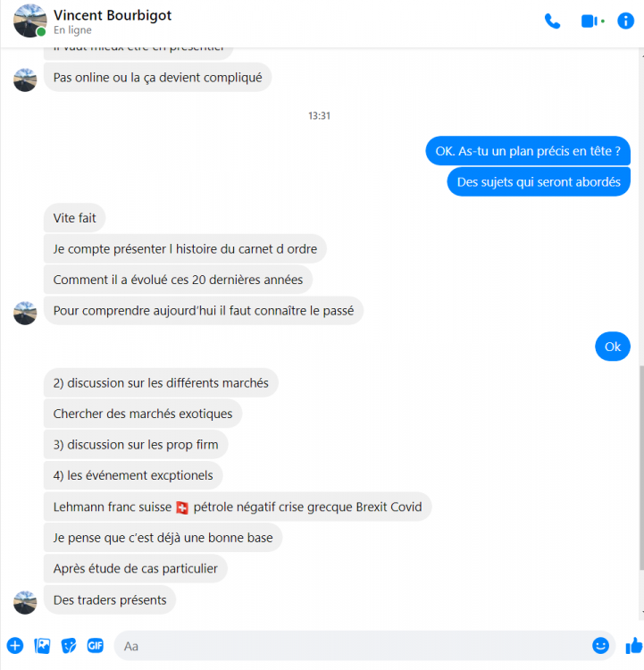Click message "3) discussion sur les prop firm"
The image size is (644, 670).
pyautogui.click(x=136, y=444)
